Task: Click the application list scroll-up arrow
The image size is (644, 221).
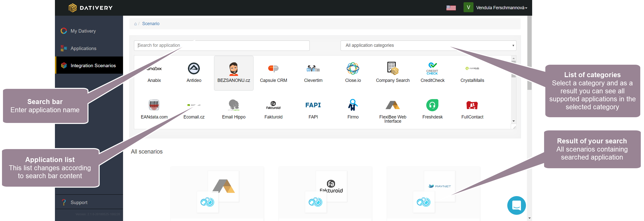Action: (x=513, y=58)
